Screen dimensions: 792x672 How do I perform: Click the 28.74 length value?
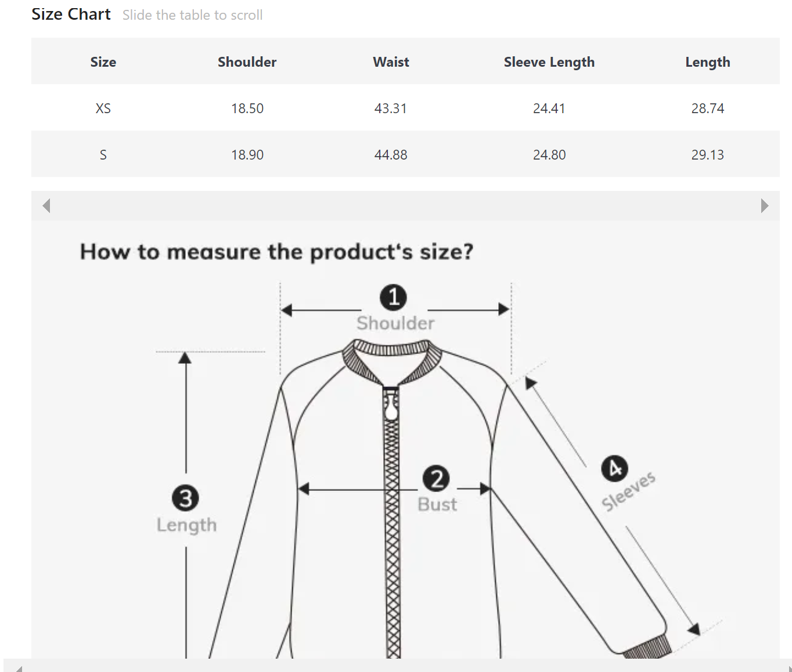[x=707, y=109]
